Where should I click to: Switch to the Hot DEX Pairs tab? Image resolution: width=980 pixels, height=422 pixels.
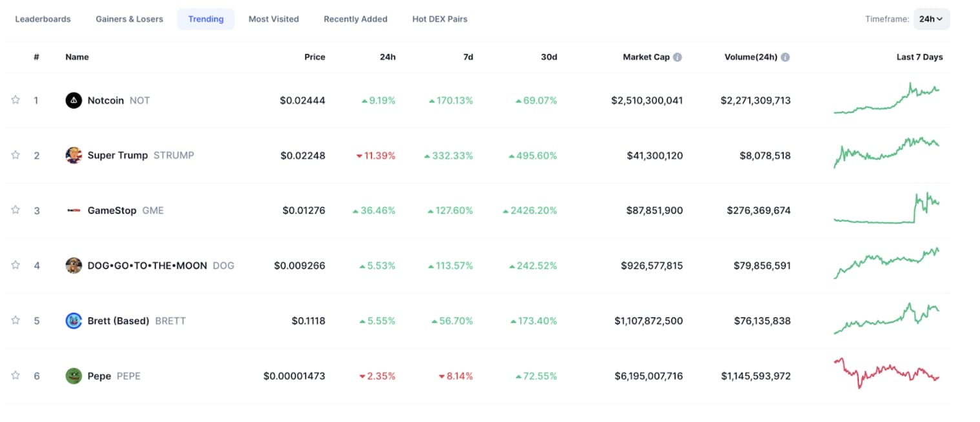coord(440,19)
